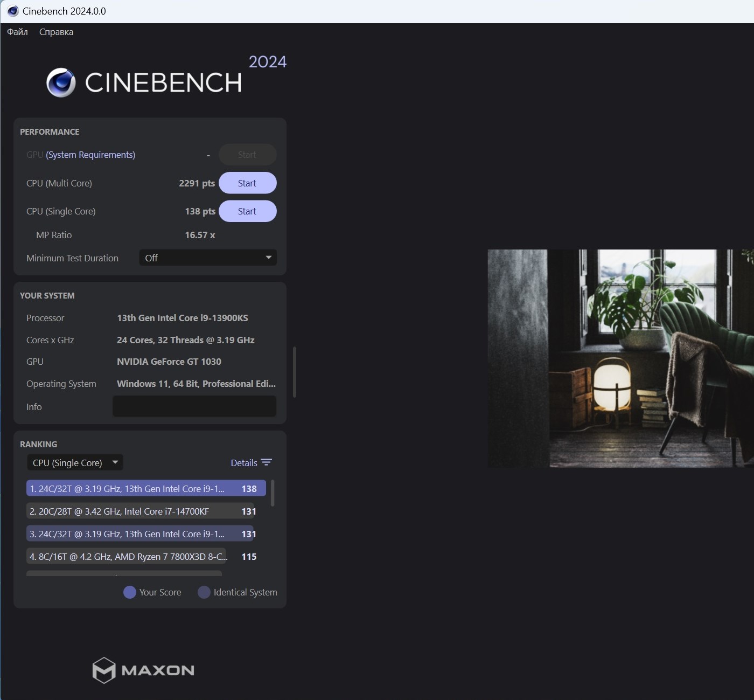Click the MP Ratio label
The image size is (754, 700).
(54, 235)
